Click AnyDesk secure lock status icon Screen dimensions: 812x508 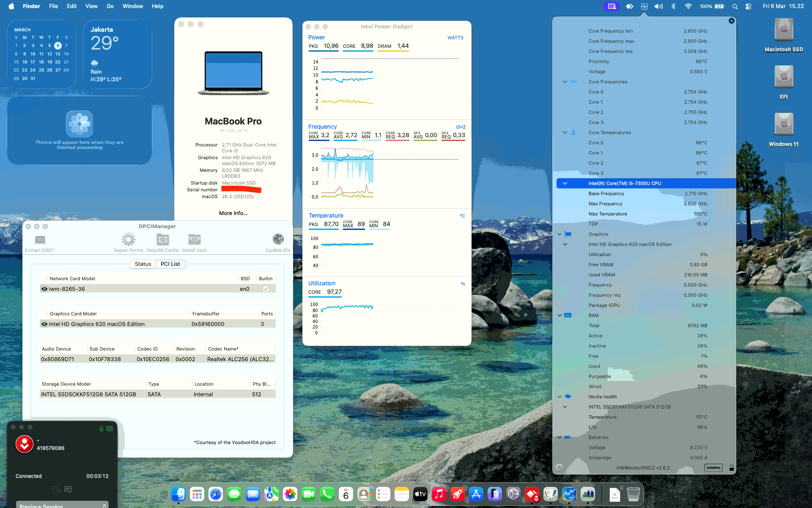pos(101,428)
